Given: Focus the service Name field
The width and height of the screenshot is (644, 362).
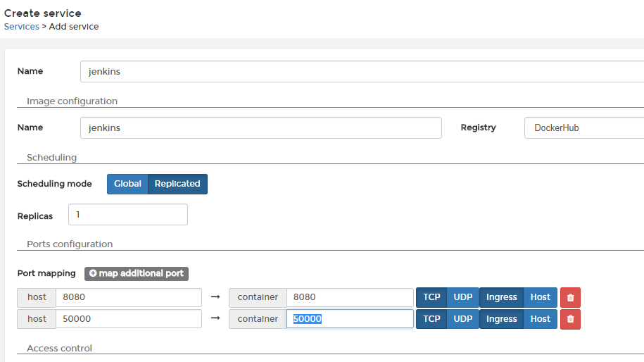Looking at the screenshot, I should coord(352,72).
